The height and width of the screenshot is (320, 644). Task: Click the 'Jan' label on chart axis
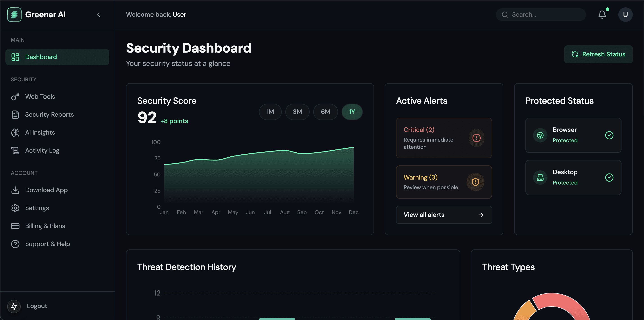pos(164,212)
